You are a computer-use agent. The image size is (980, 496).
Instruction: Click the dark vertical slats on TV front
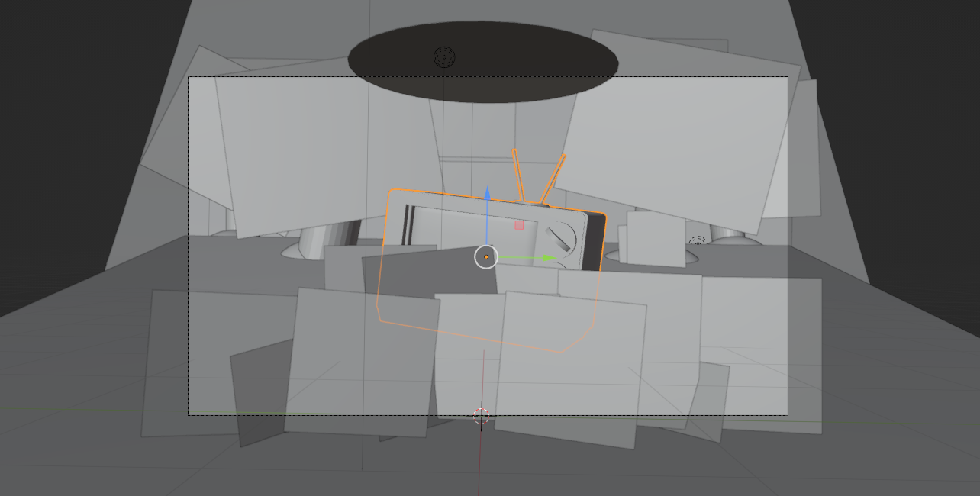click(408, 226)
